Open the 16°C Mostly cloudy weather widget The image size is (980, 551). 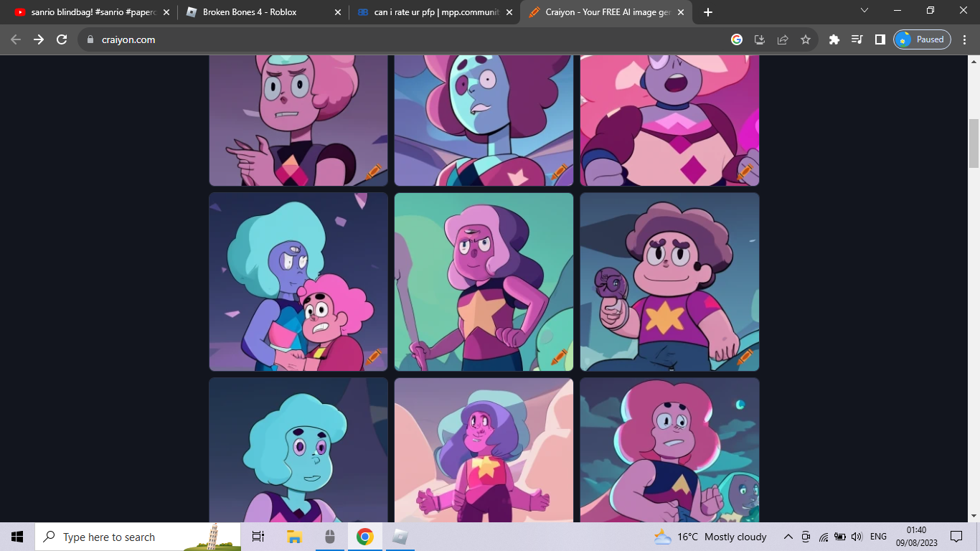pos(710,537)
